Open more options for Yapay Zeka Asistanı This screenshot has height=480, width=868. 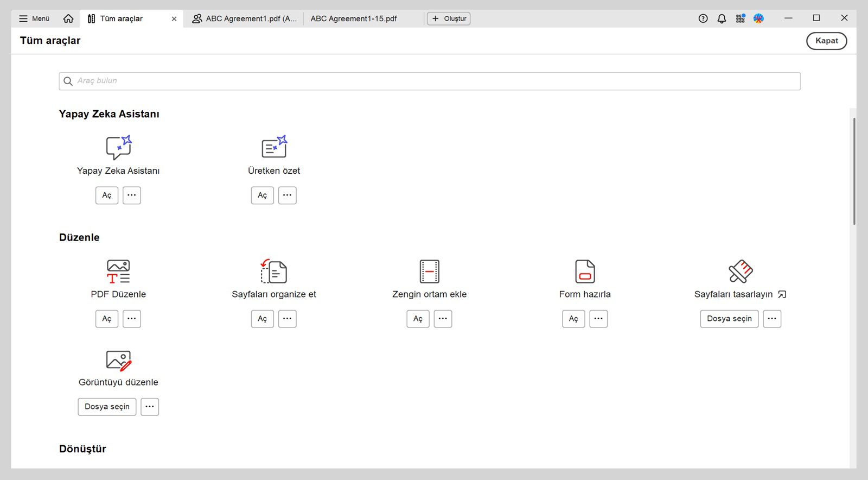tap(132, 195)
